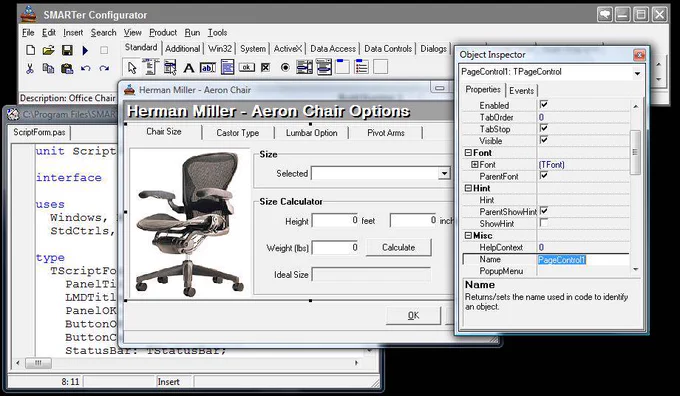
Task: Pick the Panel component icon
Action: pyautogui.click(x=380, y=67)
